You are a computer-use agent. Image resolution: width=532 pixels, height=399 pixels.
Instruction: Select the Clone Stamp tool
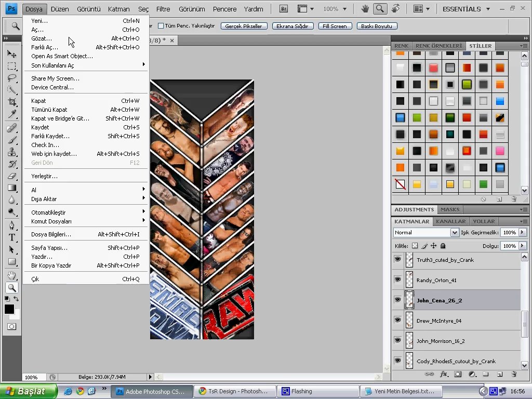(12, 152)
